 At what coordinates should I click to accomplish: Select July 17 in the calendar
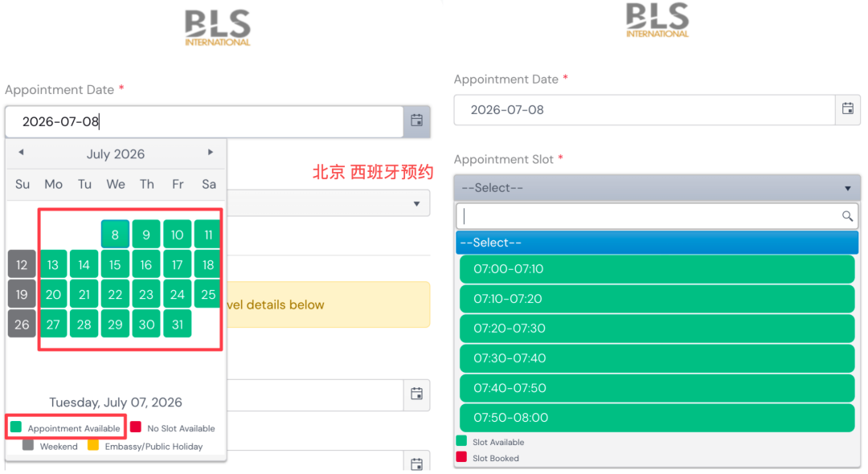(x=177, y=264)
